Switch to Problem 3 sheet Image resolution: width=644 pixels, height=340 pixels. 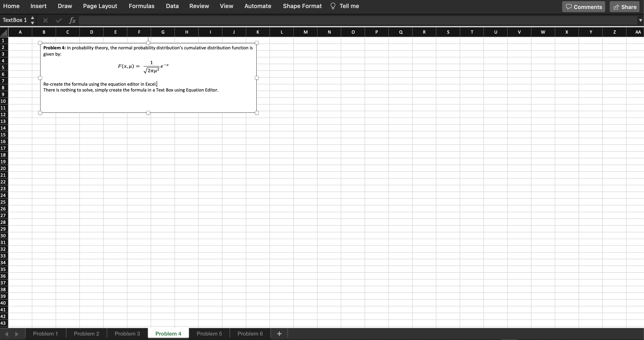(x=127, y=333)
